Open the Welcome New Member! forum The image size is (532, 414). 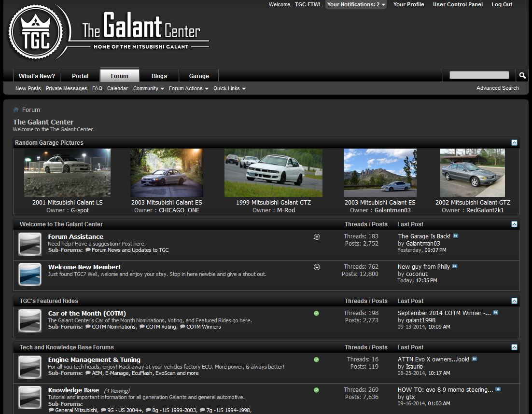coord(84,267)
